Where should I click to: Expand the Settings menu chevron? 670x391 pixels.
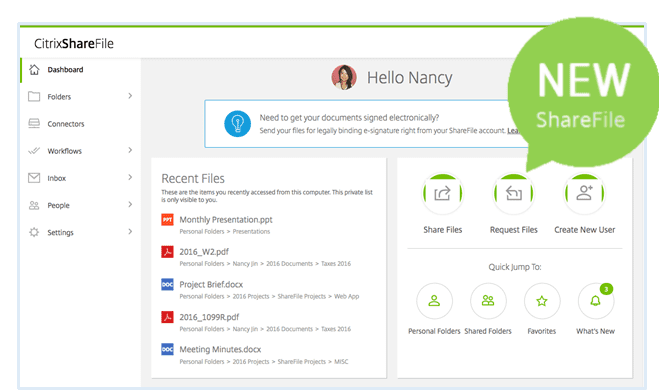130,231
